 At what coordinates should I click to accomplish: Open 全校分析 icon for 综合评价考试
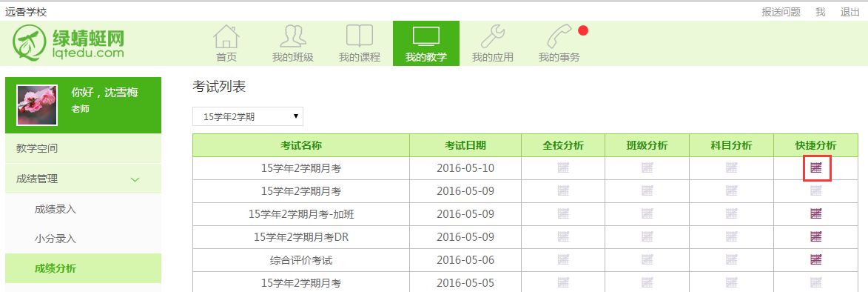[563, 260]
